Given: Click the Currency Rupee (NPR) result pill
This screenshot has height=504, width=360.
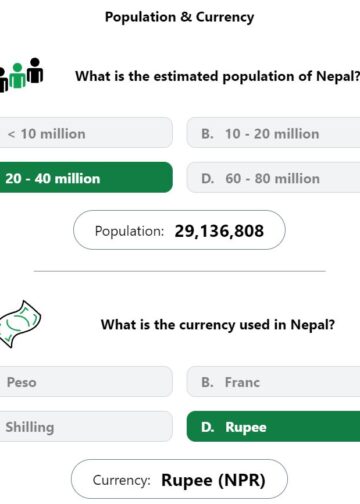Looking at the screenshot, I should pos(179,479).
